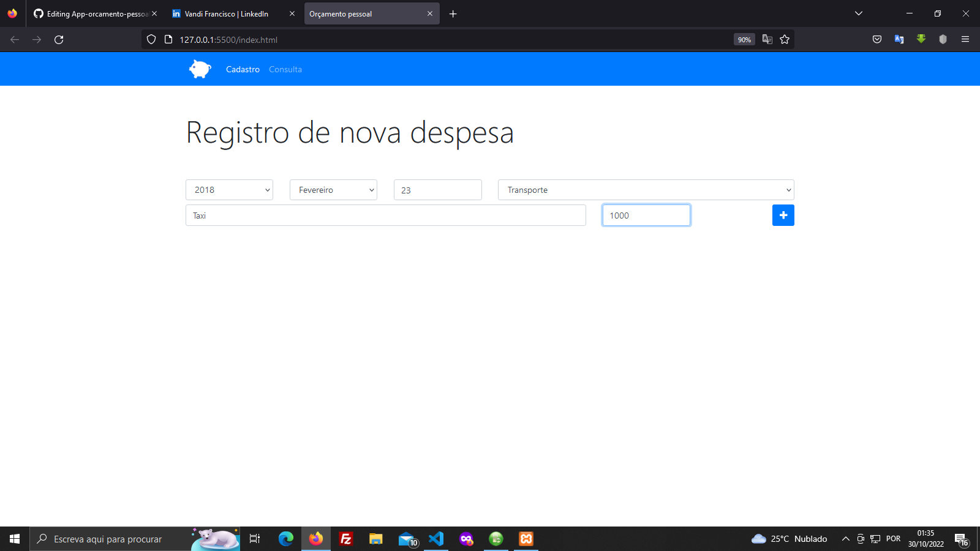Click the piggy bank logo in the navbar
The width and height of the screenshot is (980, 551).
click(x=199, y=69)
